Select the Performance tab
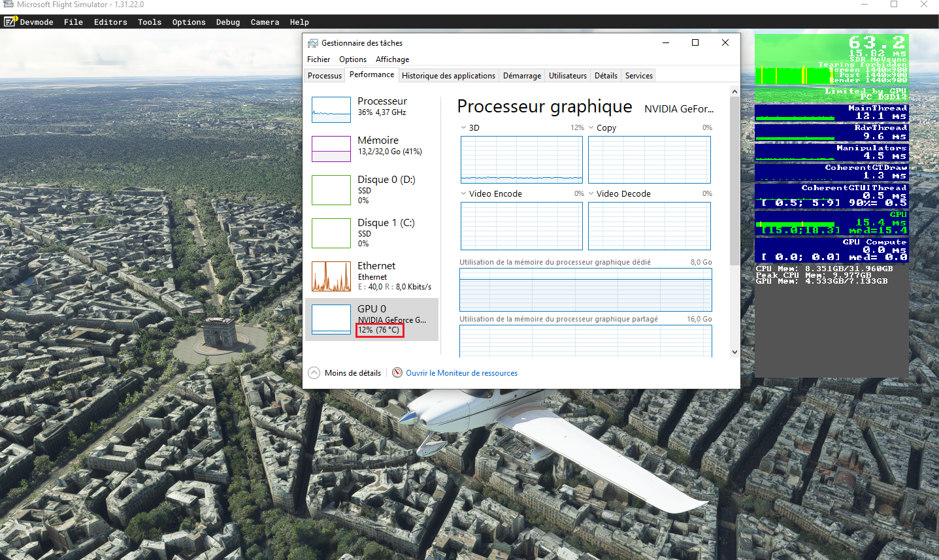 click(x=372, y=74)
